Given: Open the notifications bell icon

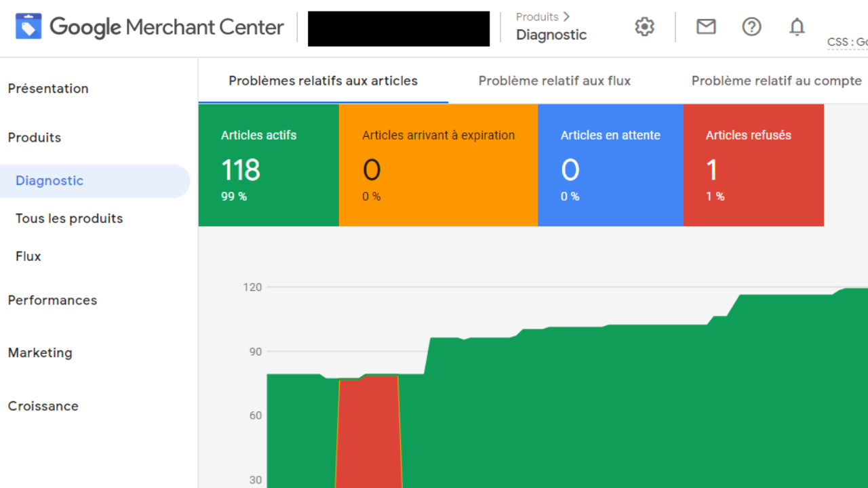Looking at the screenshot, I should [797, 27].
